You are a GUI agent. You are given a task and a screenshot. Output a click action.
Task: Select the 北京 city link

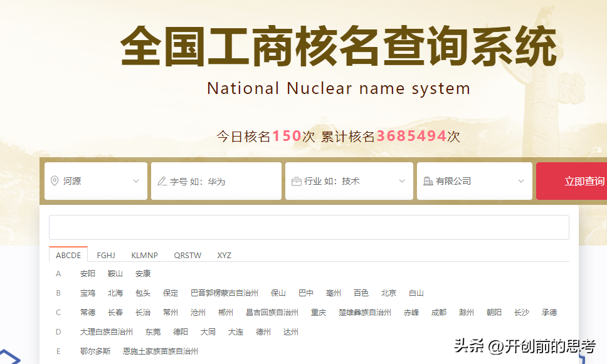tap(389, 293)
